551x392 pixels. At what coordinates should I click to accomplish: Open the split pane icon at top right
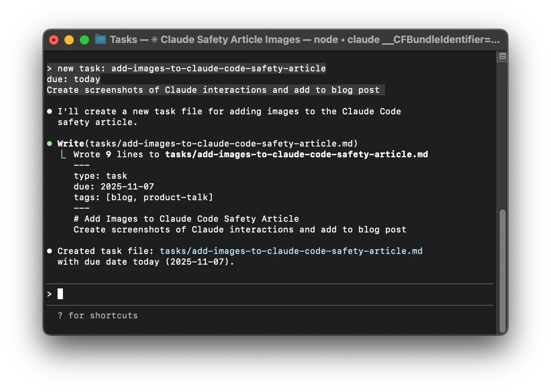pos(502,56)
